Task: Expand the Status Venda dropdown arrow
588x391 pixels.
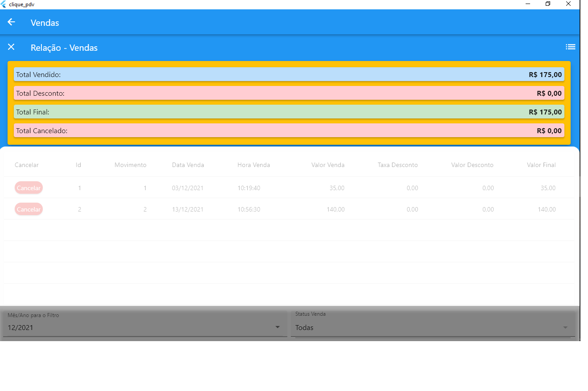Action: (565, 327)
